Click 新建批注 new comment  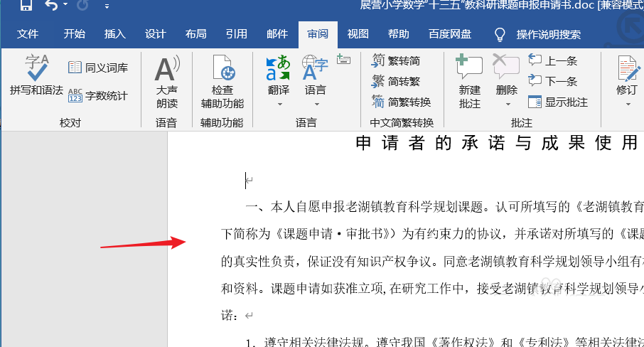[x=469, y=82]
